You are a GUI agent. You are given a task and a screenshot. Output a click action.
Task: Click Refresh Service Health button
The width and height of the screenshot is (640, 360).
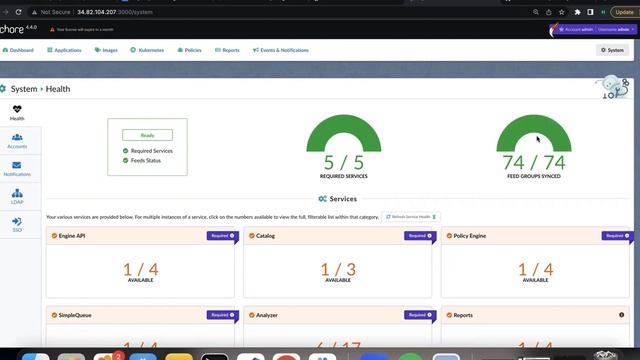[411, 217]
